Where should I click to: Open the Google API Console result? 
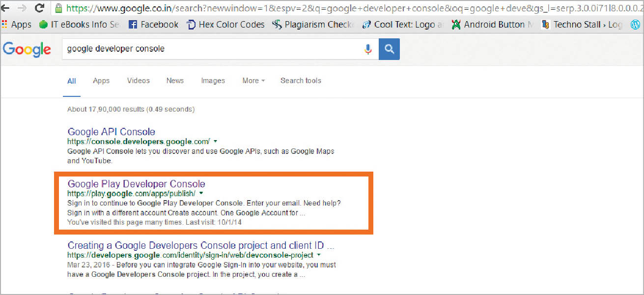112,132
